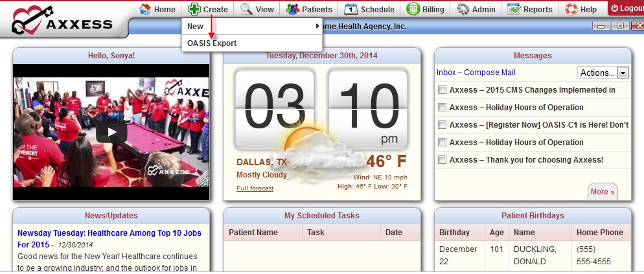Open the Home menu label
The image size is (644, 274).
point(165,10)
